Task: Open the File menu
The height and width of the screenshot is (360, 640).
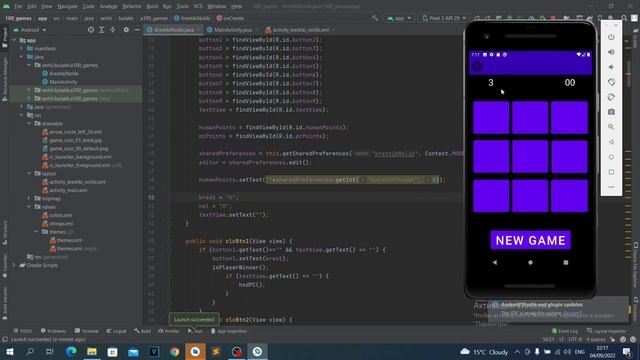Action: click(x=18, y=6)
